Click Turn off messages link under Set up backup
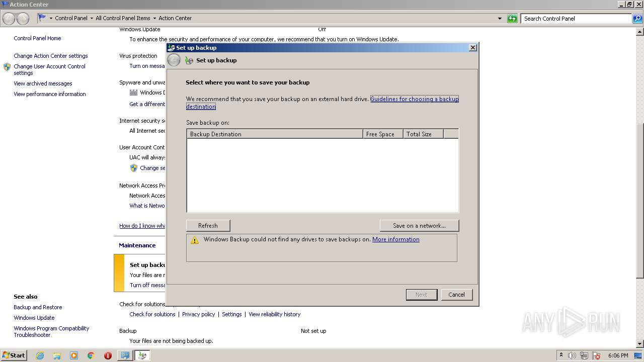 [x=147, y=285]
